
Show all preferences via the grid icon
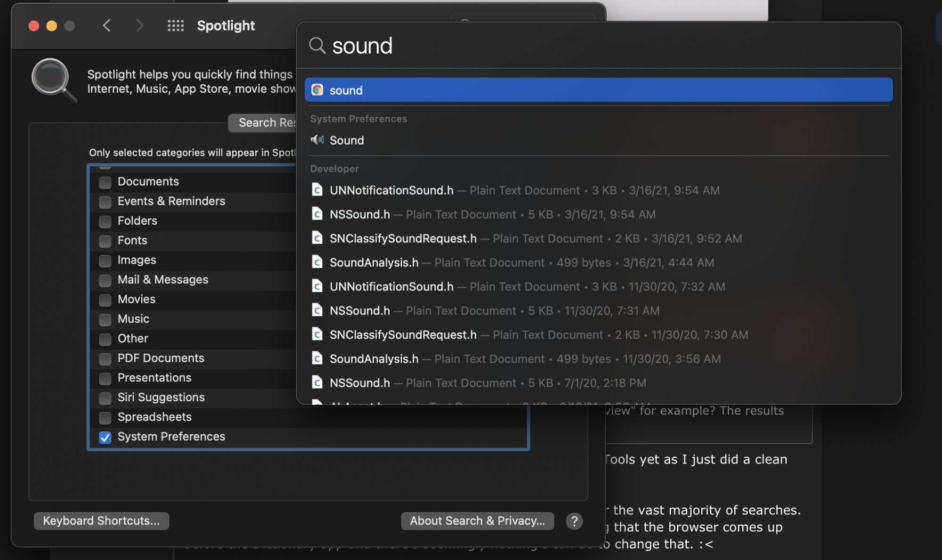(x=176, y=25)
